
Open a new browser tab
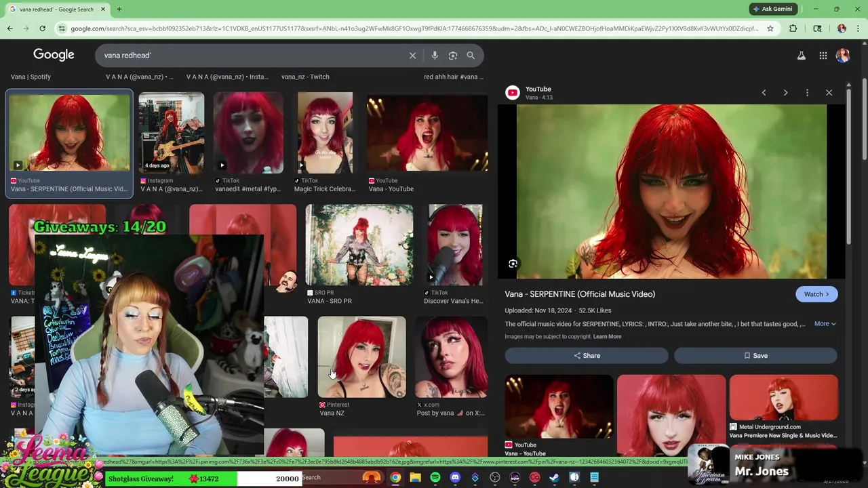119,9
